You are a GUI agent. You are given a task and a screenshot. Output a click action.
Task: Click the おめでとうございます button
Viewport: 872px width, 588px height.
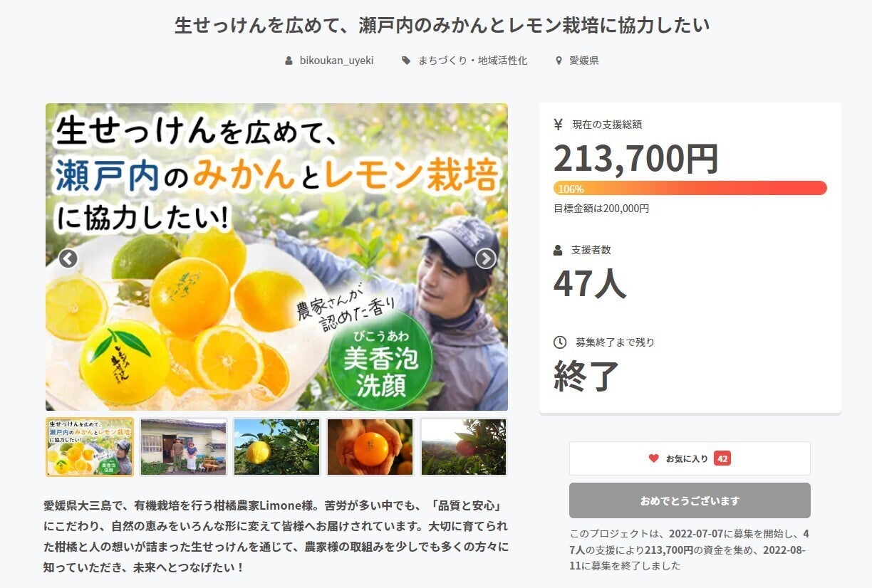690,500
